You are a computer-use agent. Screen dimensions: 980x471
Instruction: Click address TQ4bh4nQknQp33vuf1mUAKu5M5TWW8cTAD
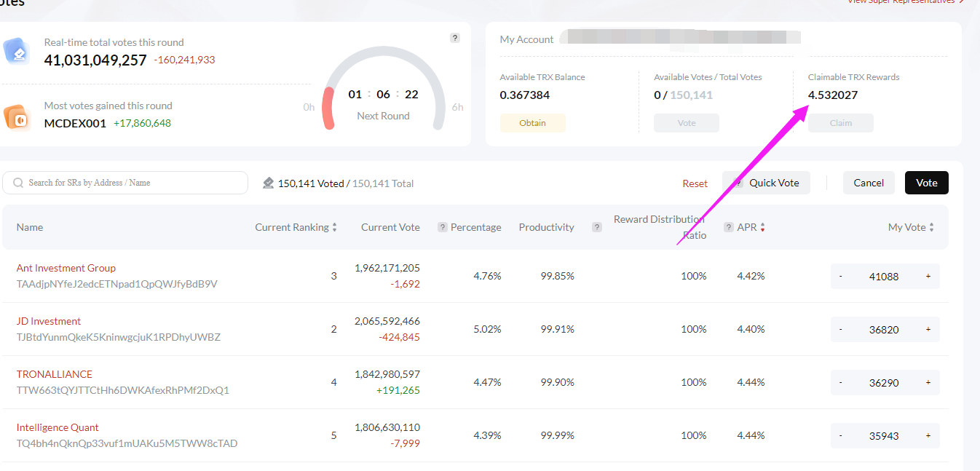point(127,443)
